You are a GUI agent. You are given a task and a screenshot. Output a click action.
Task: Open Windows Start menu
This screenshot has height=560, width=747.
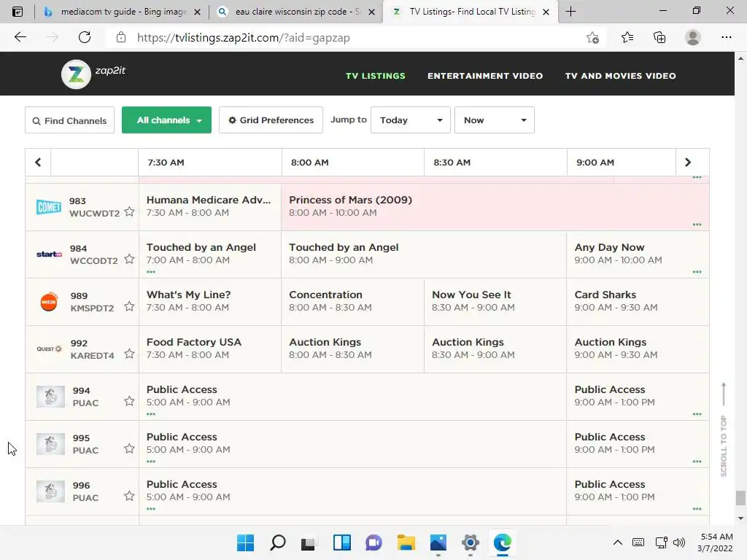coord(245,542)
